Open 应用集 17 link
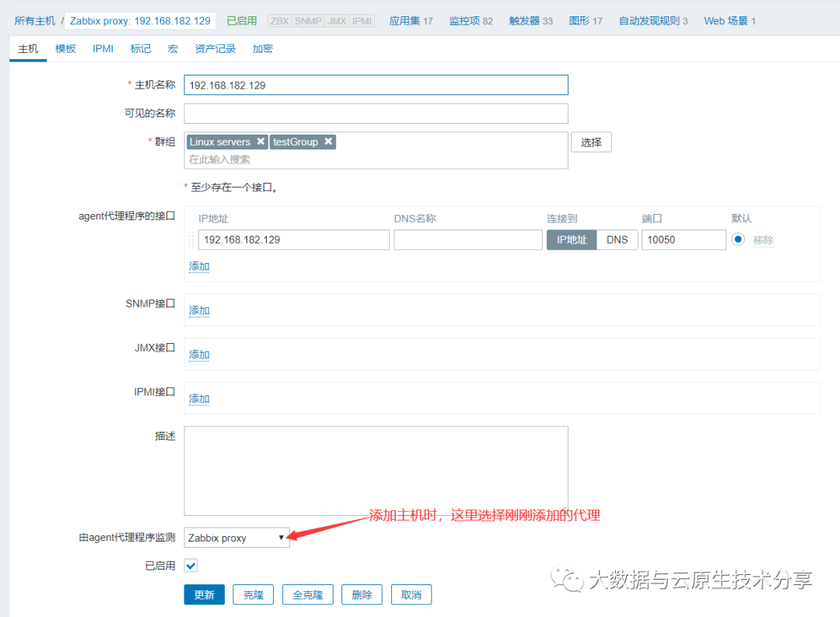This screenshot has width=840, height=617. pos(411,21)
